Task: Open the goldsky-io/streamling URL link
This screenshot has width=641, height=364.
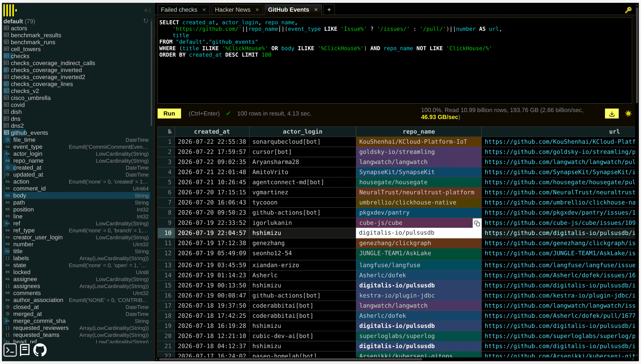Action: coord(560,152)
